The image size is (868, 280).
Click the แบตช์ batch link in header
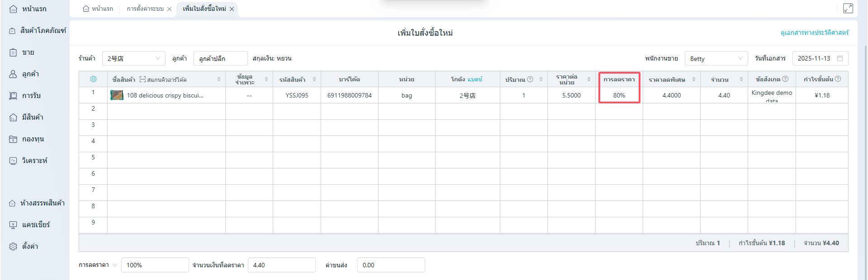pyautogui.click(x=474, y=79)
